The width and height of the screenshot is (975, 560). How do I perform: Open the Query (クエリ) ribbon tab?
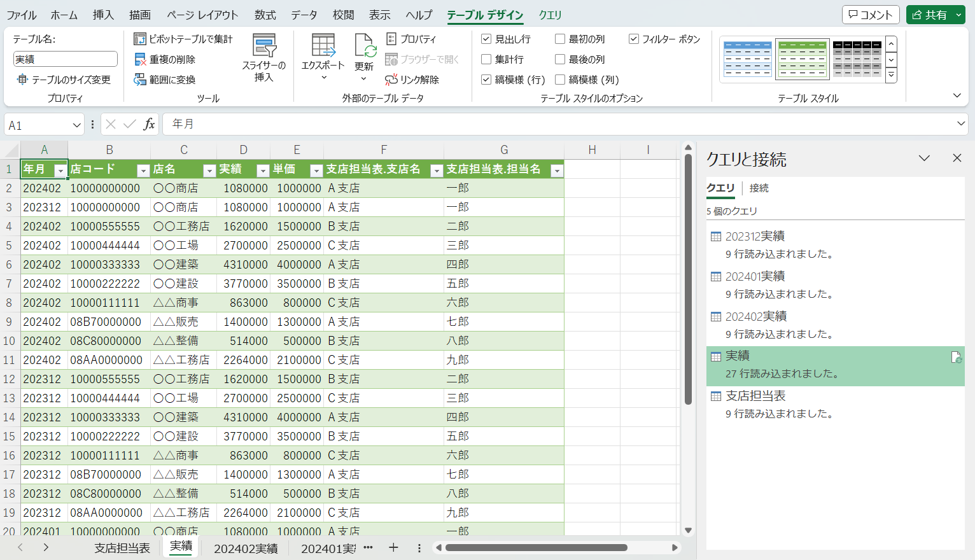(x=550, y=15)
